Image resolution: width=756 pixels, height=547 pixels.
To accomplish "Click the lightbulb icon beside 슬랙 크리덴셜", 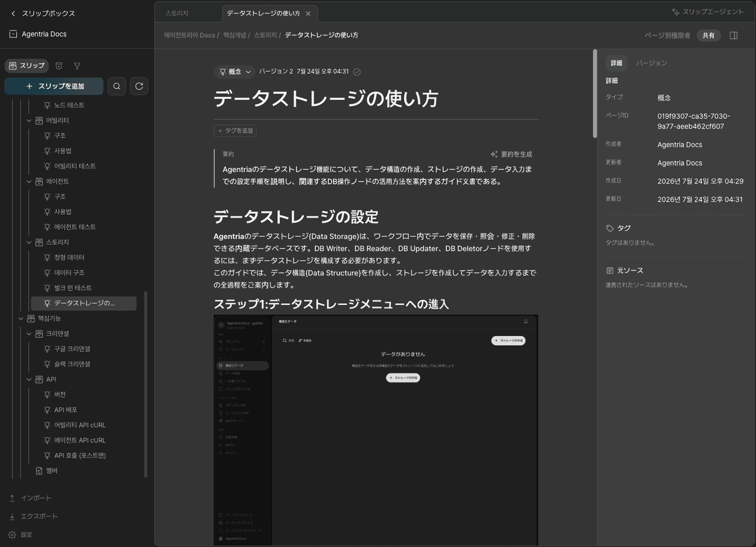I will (x=47, y=364).
